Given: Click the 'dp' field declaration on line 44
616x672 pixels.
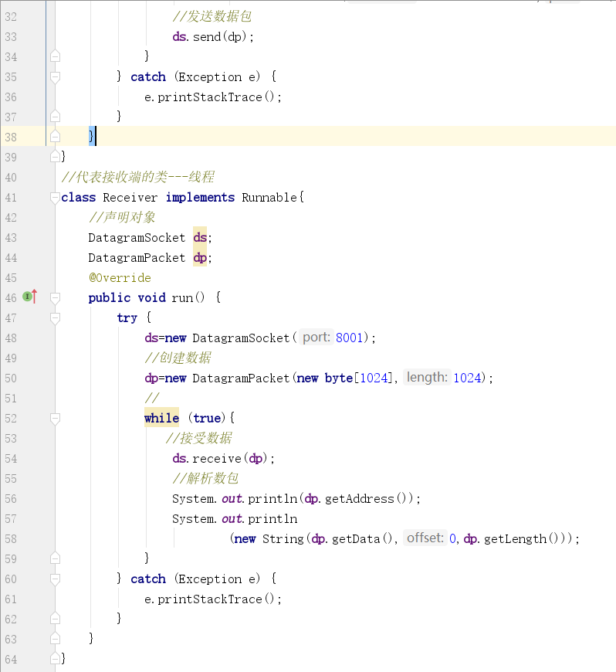Looking at the screenshot, I should tap(200, 257).
